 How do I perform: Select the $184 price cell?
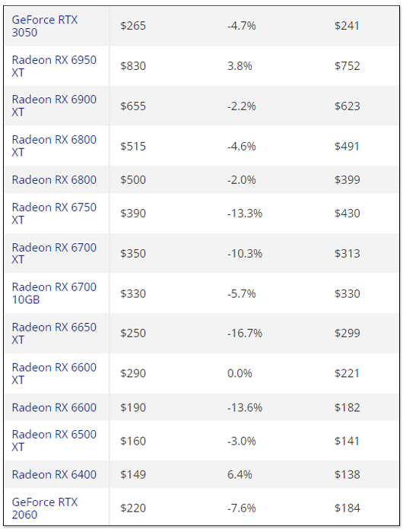click(347, 508)
